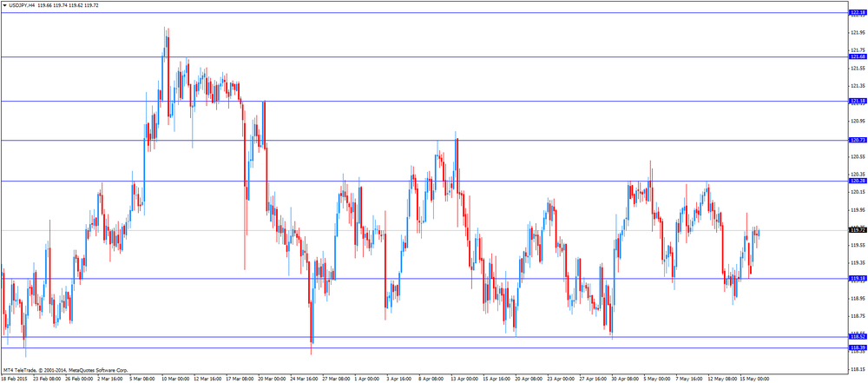Select the 118.39 price level label
The height and width of the screenshot is (383, 868).
(858, 347)
